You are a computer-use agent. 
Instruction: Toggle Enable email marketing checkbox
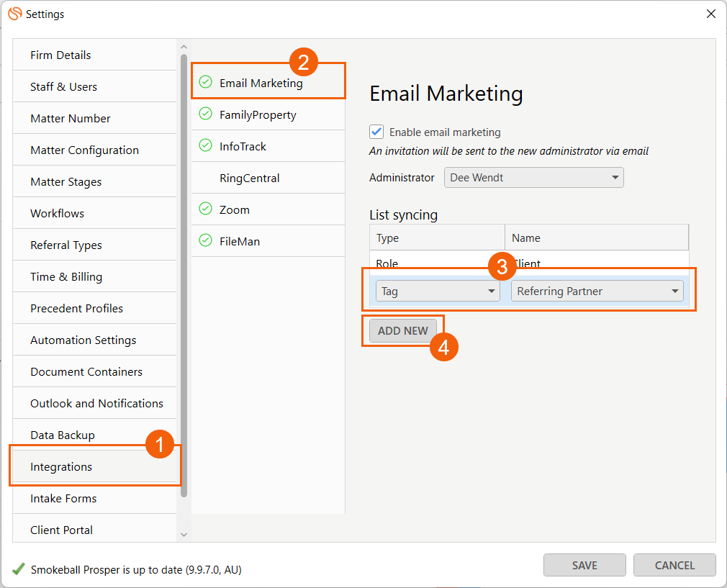[376, 132]
